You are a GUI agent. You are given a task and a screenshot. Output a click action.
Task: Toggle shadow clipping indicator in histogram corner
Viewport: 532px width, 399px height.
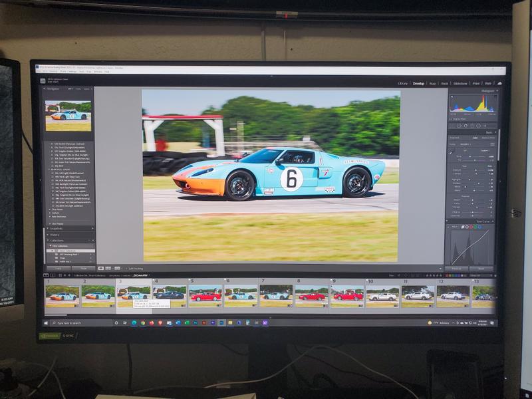click(x=451, y=96)
